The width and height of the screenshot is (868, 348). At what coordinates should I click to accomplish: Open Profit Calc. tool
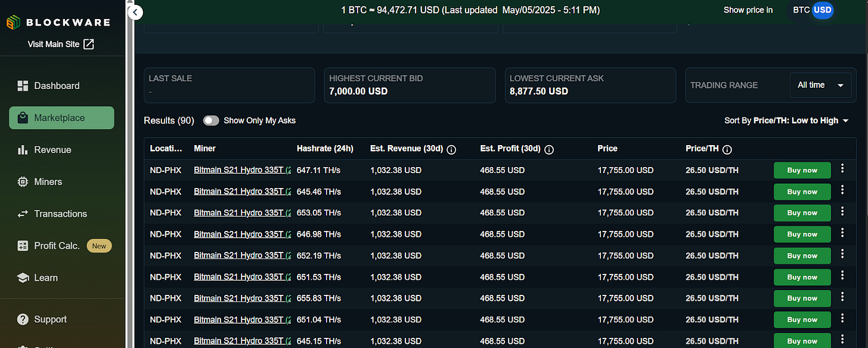pos(61,246)
